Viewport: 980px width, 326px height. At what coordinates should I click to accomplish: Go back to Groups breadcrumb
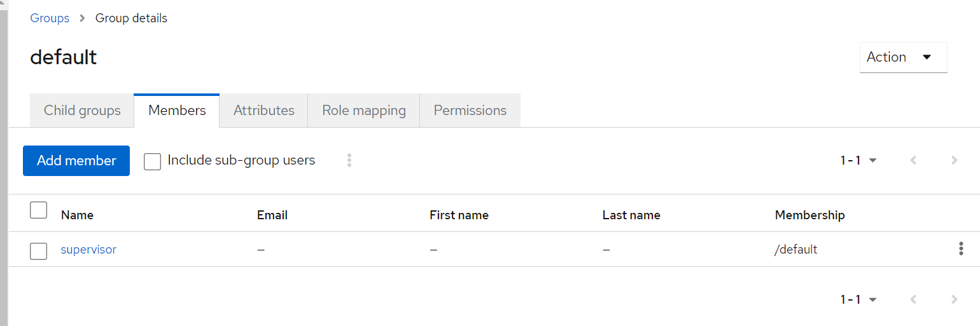(50, 18)
